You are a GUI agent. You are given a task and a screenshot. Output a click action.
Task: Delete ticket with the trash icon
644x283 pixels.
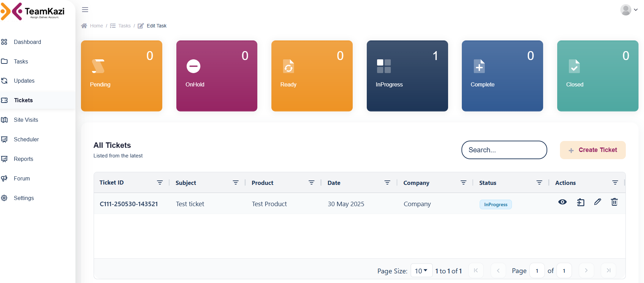614,202
